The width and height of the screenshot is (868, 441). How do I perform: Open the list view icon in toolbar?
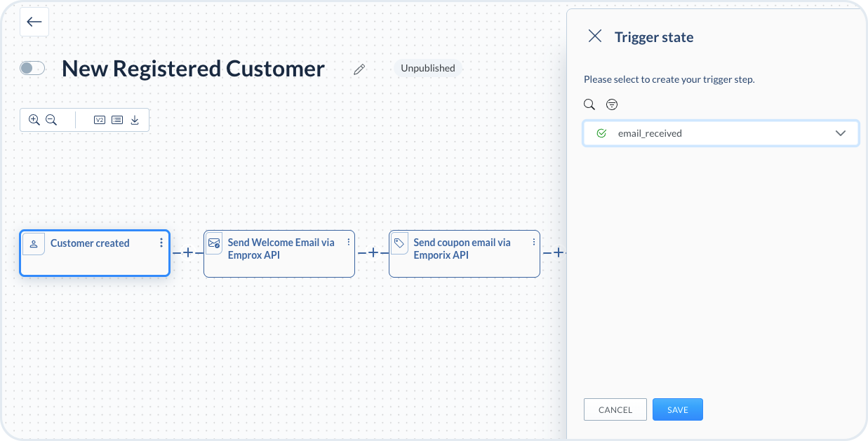117,120
